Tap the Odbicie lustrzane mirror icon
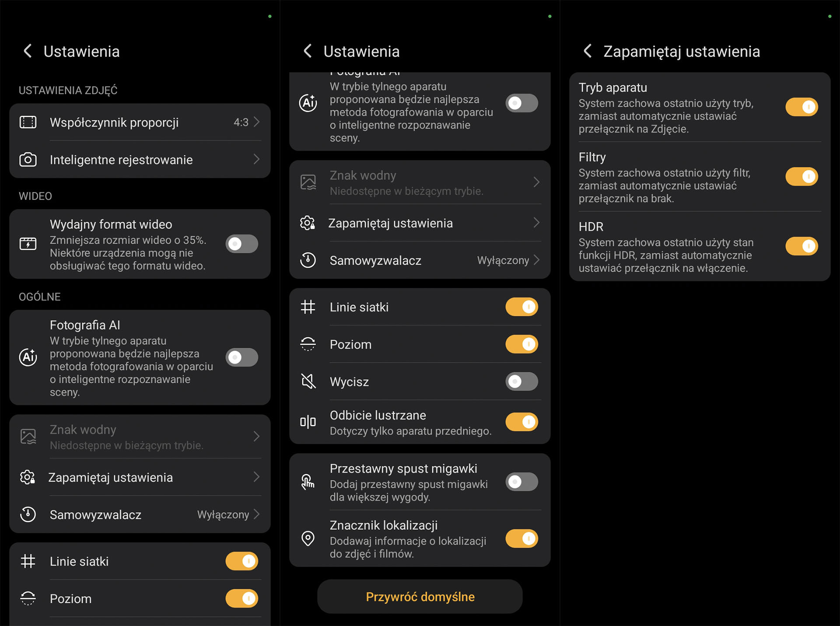Image resolution: width=840 pixels, height=626 pixels. pyautogui.click(x=308, y=422)
